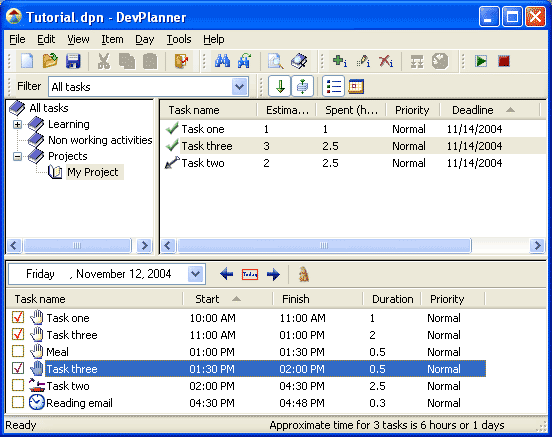
Task: Click the Today calendar icon
Action: tap(250, 274)
